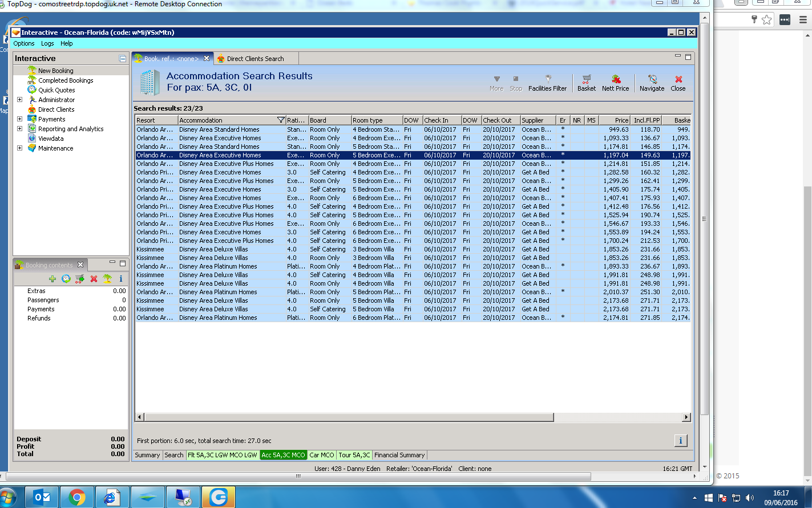Screen dimensions: 812x508
Task: Close the Booking contents panel tab
Action: [x=80, y=265]
